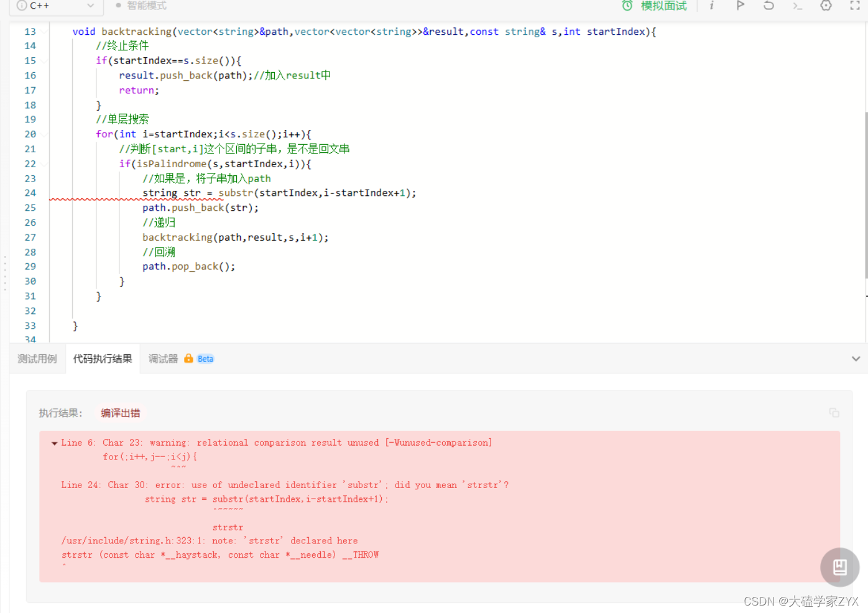868x613 pixels.
Task: Click line number 13 in the gutter
Action: [x=30, y=31]
